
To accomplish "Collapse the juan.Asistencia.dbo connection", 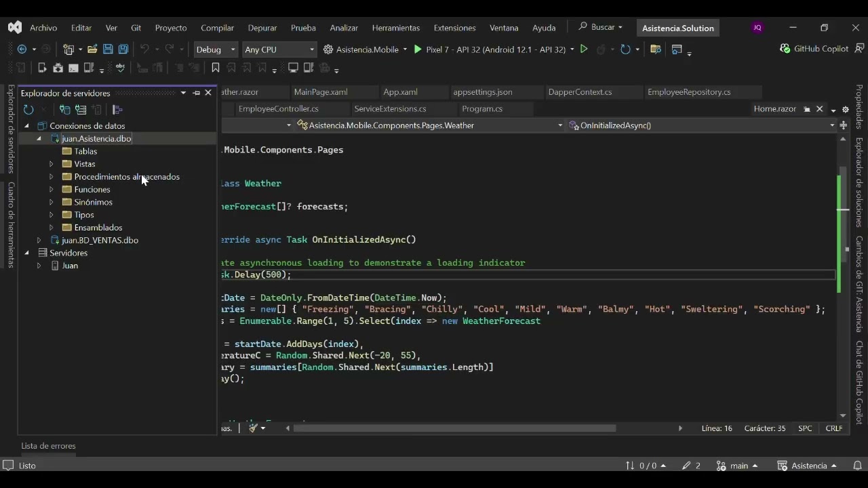I will [x=39, y=138].
